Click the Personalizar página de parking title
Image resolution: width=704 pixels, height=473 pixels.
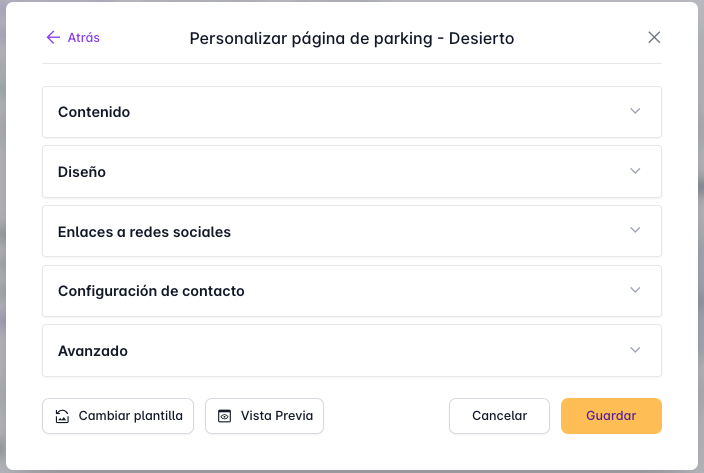tap(352, 39)
